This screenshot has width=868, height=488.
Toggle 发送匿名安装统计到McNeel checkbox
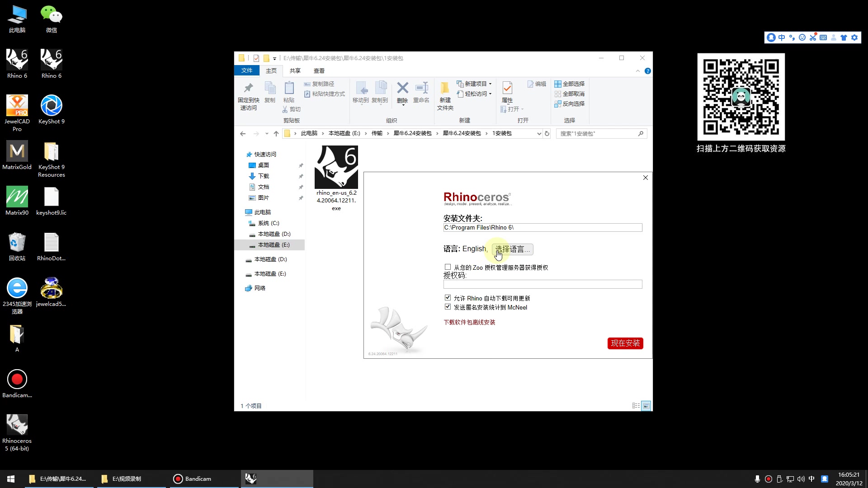click(x=447, y=307)
